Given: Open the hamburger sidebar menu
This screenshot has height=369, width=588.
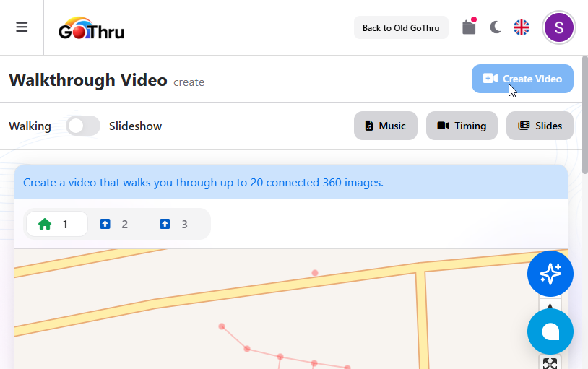Looking at the screenshot, I should point(22,27).
